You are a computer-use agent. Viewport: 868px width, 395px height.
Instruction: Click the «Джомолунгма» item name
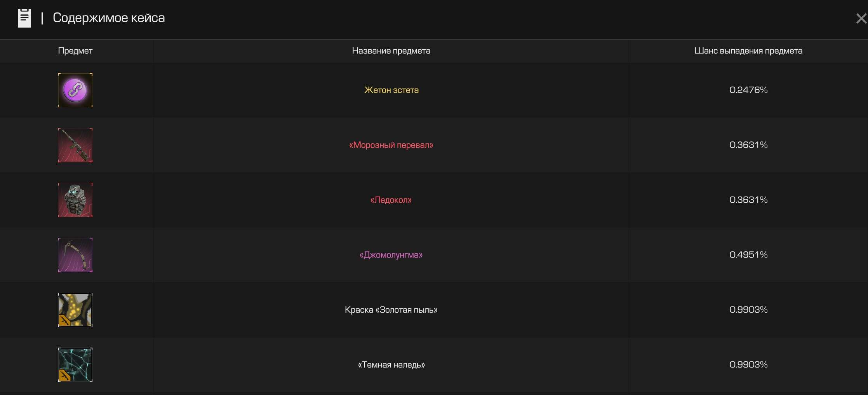pyautogui.click(x=391, y=255)
